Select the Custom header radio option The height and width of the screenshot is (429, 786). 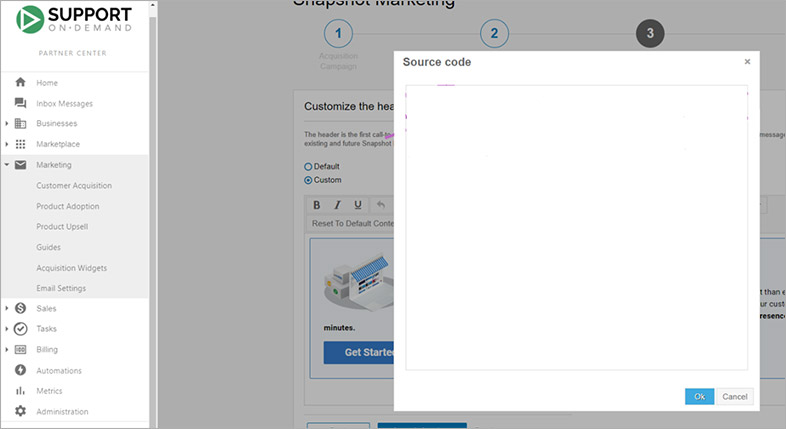pyautogui.click(x=308, y=180)
